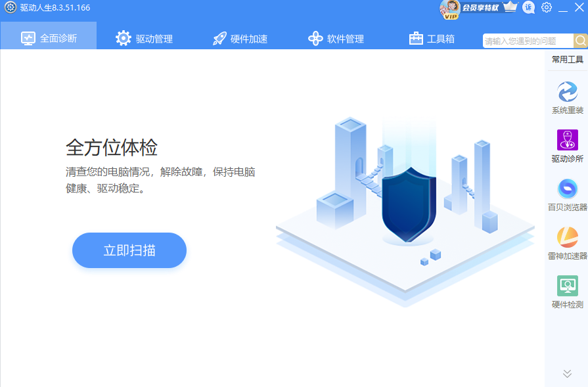The image size is (588, 387).
Task: Launch the 驱动诊所 driver clinic icon
Action: pos(568,146)
